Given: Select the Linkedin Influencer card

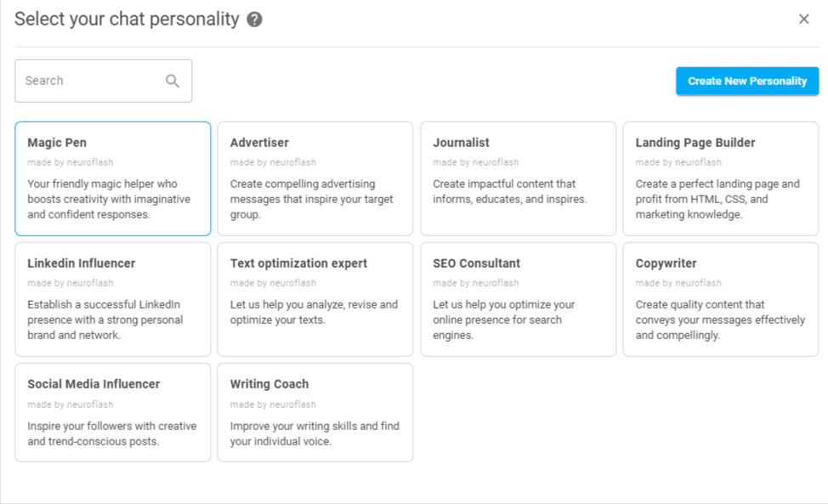Looking at the screenshot, I should pyautogui.click(x=112, y=299).
